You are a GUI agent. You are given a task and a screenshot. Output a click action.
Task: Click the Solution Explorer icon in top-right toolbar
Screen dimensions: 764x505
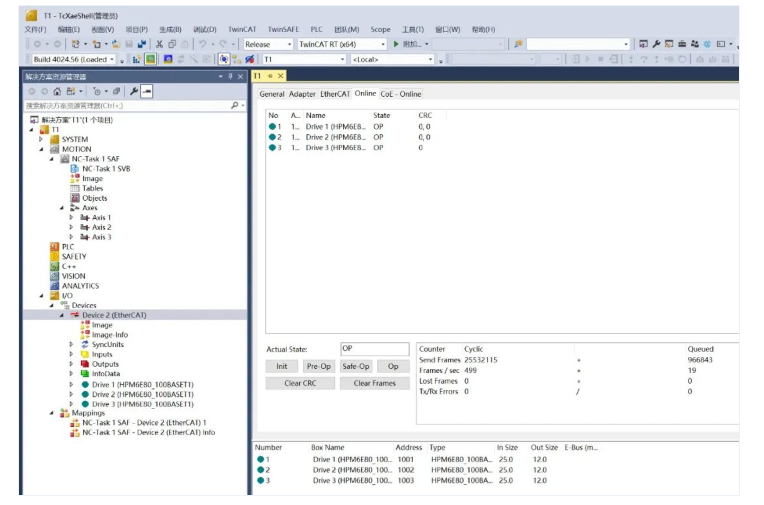[x=644, y=44]
